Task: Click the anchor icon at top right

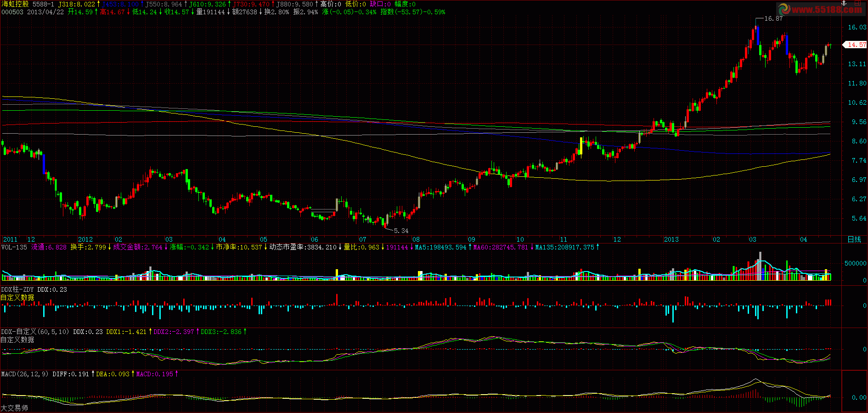Action: click(x=844, y=3)
